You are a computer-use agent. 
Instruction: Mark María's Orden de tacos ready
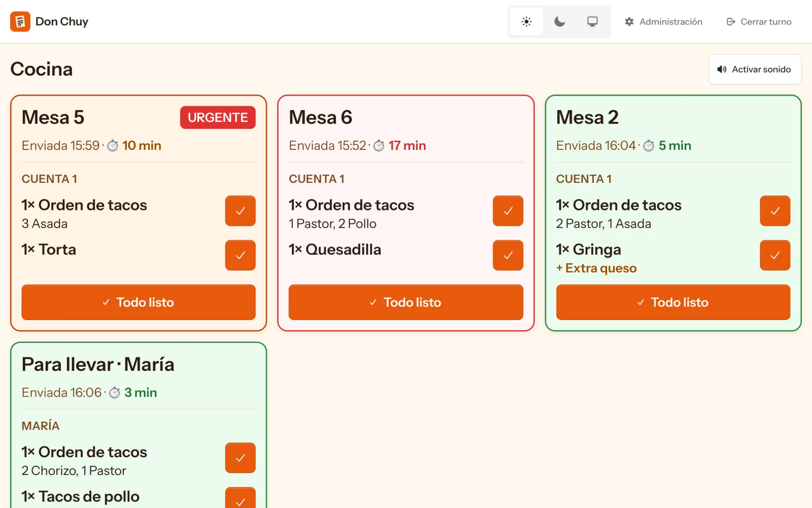240,458
